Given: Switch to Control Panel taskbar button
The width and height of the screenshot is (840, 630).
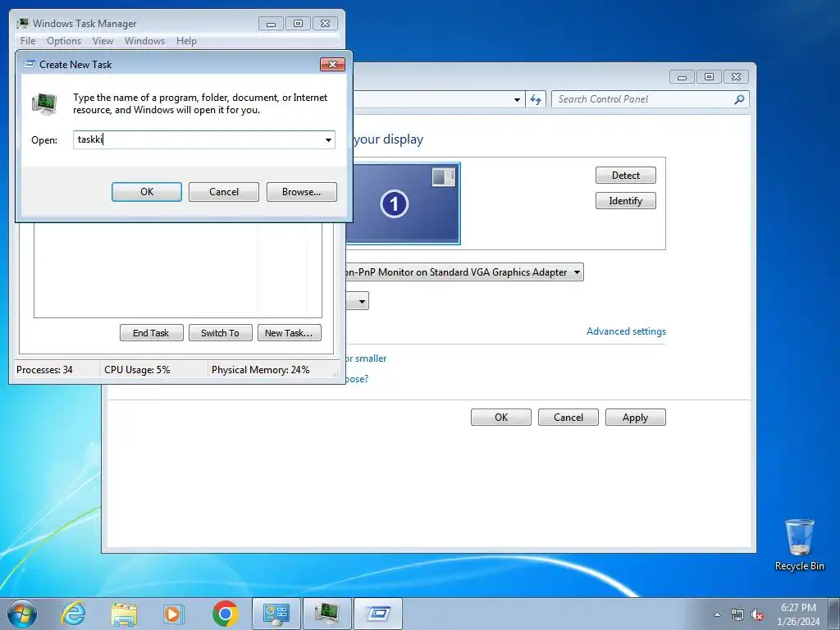Looking at the screenshot, I should pos(276,614).
